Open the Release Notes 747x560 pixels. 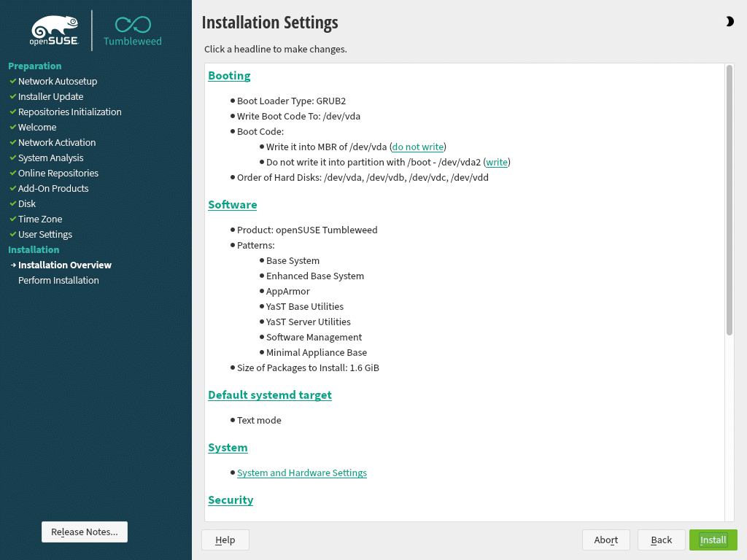pos(85,532)
